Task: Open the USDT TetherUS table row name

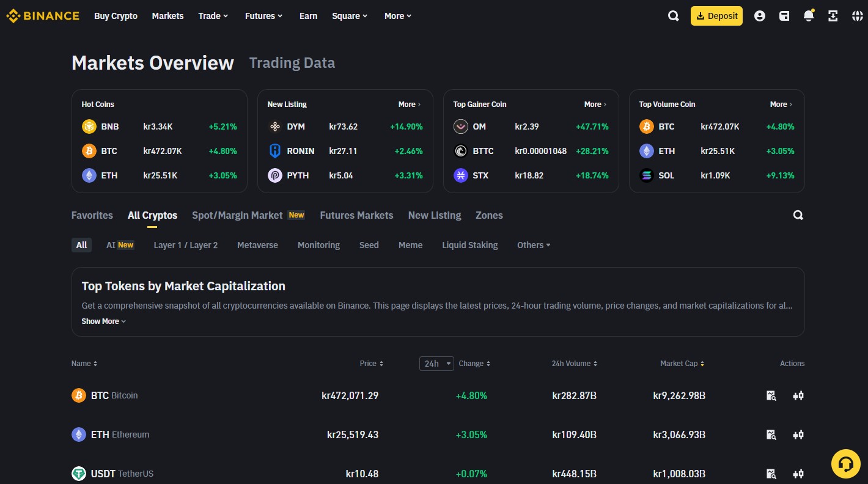Action: [112, 474]
